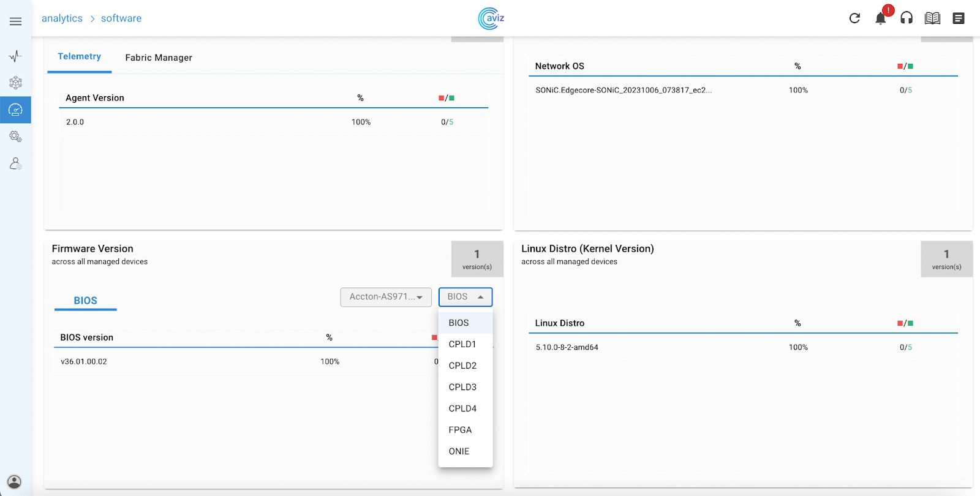
Task: Open the documentation book icon
Action: pos(932,18)
